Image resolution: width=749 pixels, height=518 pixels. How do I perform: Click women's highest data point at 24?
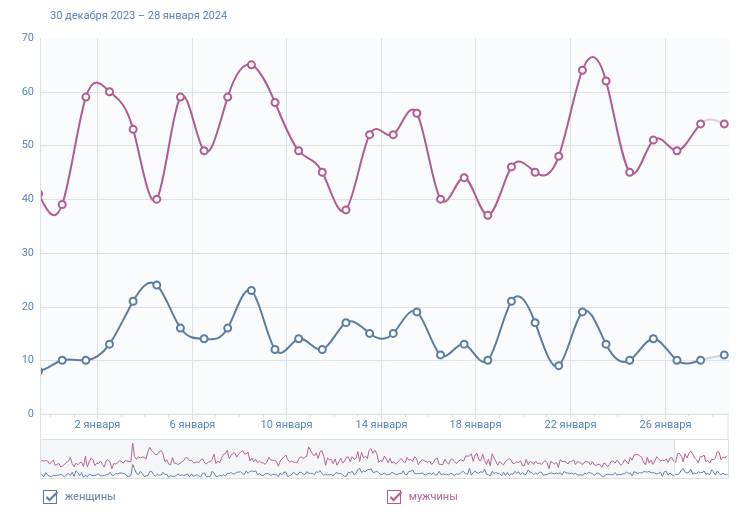[x=157, y=285]
